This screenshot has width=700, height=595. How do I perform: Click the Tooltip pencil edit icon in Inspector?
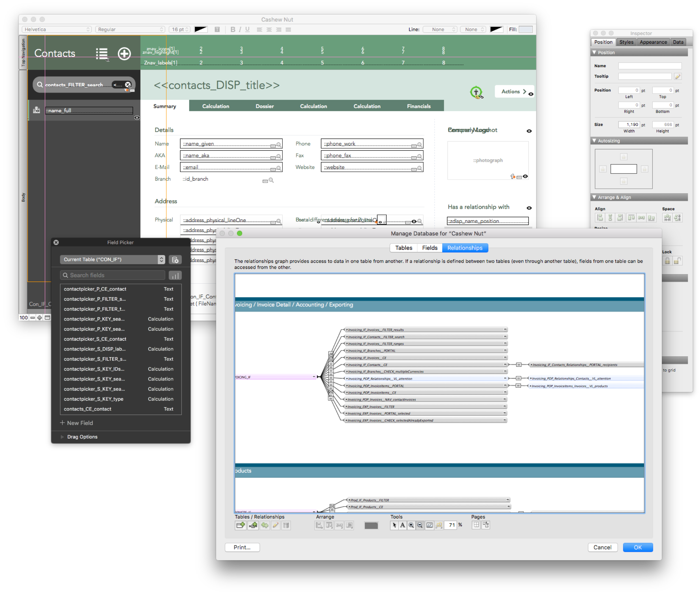[x=677, y=76]
